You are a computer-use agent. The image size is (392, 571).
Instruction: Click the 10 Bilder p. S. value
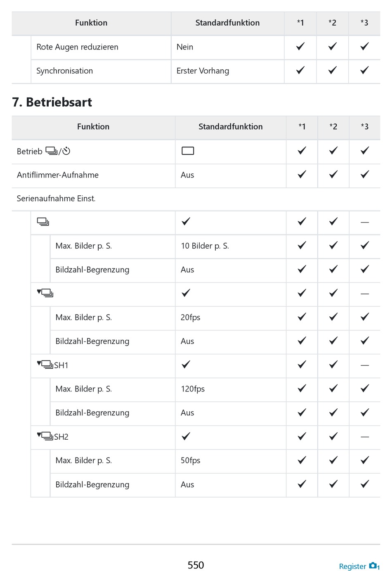click(x=205, y=246)
